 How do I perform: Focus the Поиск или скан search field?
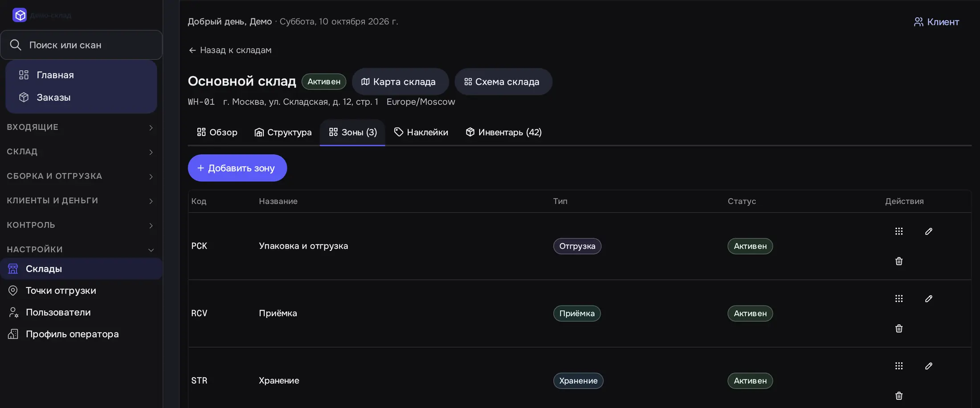click(x=81, y=45)
